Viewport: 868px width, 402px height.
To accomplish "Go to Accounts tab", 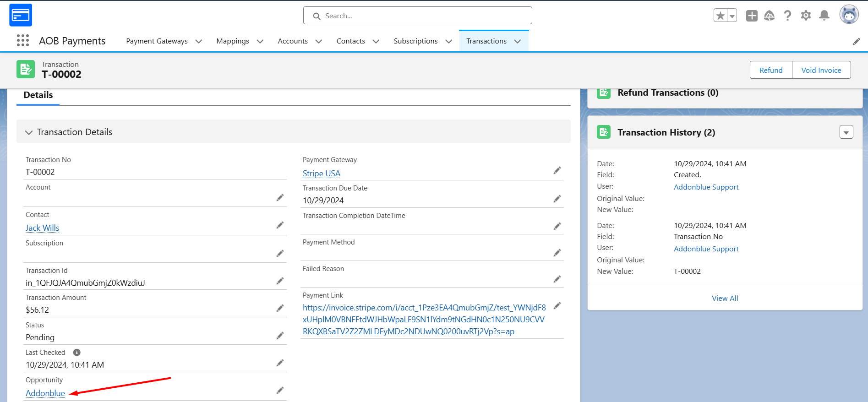I will click(293, 41).
